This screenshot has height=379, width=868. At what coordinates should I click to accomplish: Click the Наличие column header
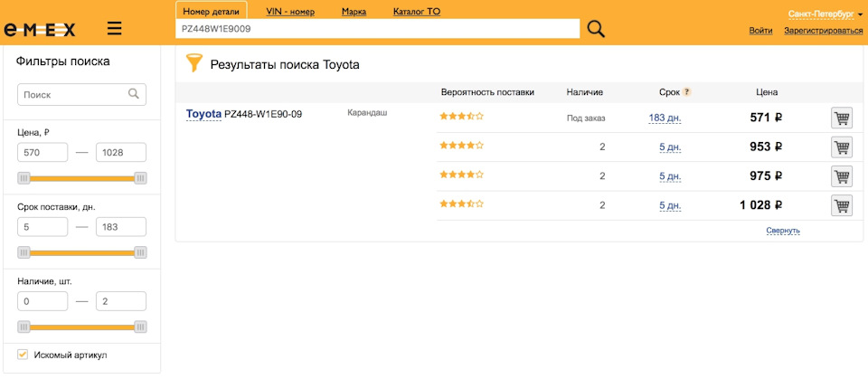585,92
